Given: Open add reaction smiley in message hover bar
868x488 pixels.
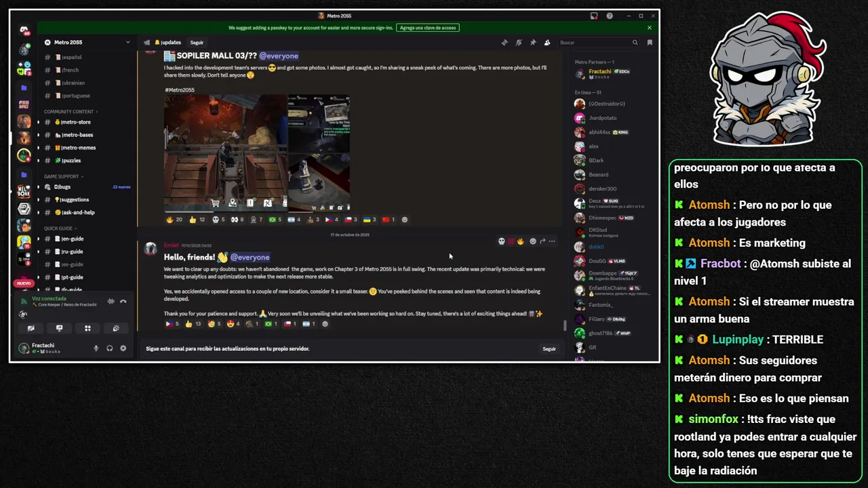Looking at the screenshot, I should point(533,241).
